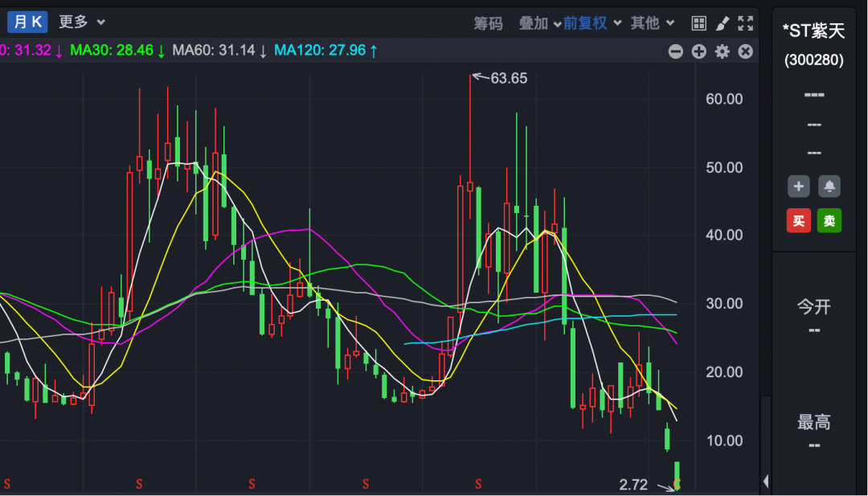
Task: Set price alert bell icon
Action: point(829,187)
